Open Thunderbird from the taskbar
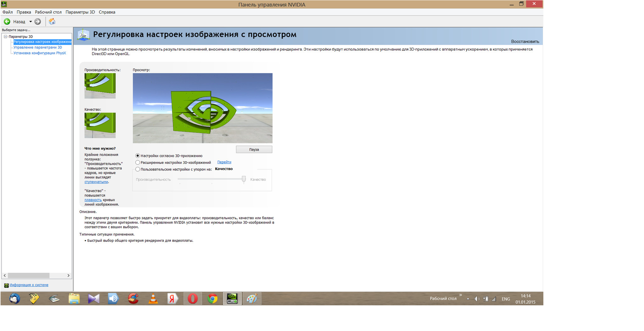Image resolution: width=644 pixels, height=331 pixels. pos(15,298)
